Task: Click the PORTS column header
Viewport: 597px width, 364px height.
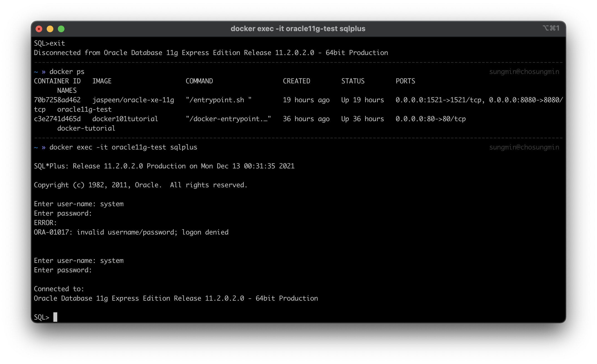Action: point(405,81)
